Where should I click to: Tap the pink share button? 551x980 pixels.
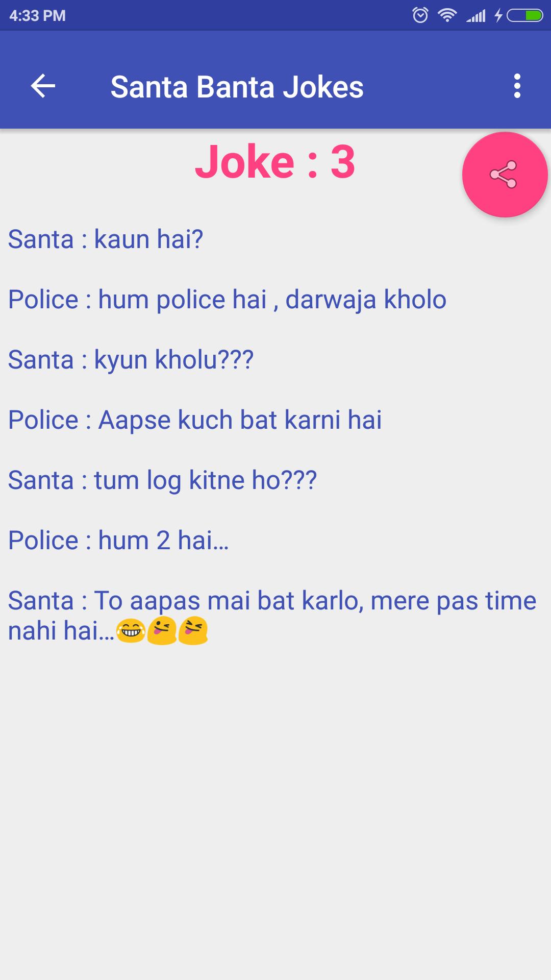click(505, 175)
